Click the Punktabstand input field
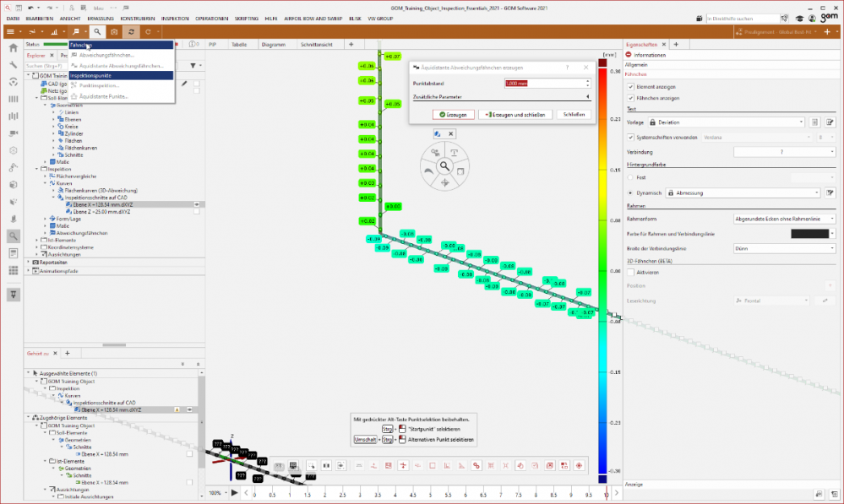Image resolution: width=844 pixels, height=504 pixels. (x=545, y=84)
